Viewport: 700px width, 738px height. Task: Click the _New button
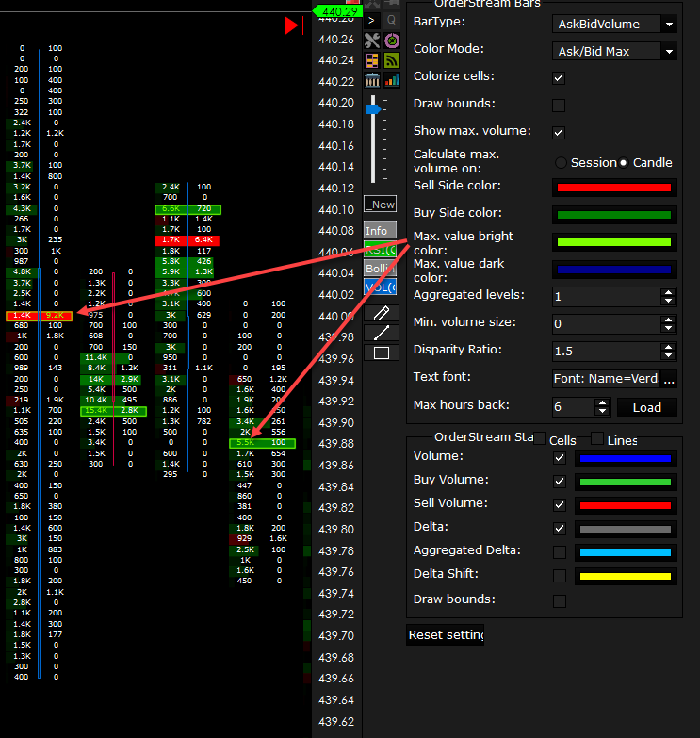click(381, 205)
